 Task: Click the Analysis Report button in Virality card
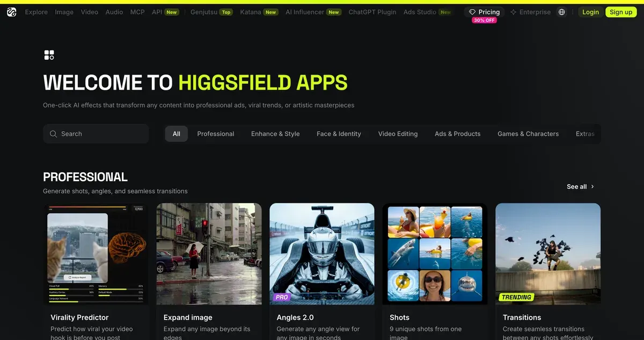click(x=78, y=277)
